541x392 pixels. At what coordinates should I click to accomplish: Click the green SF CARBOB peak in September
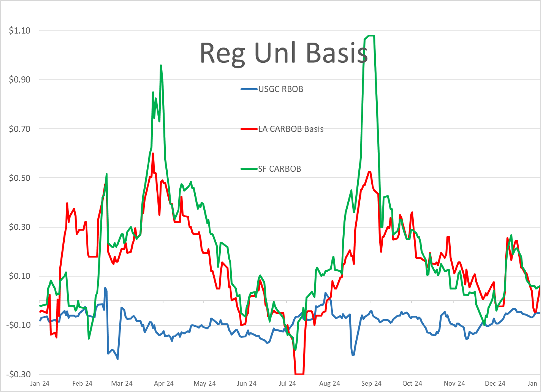tap(371, 35)
